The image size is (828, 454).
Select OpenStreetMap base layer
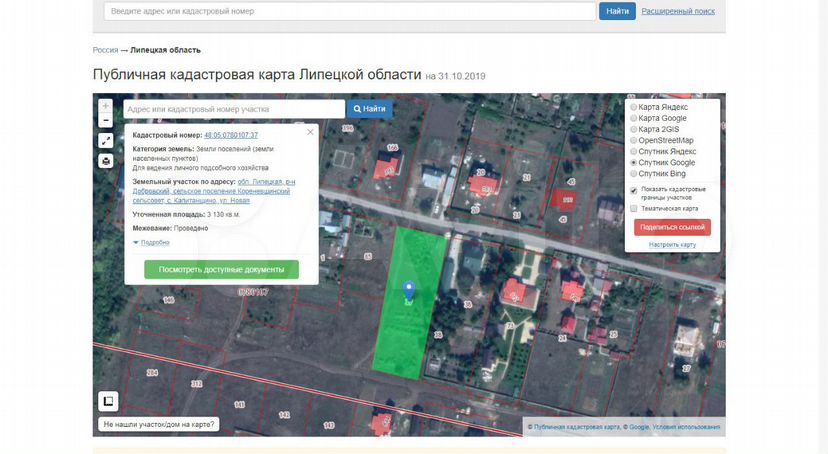click(634, 140)
